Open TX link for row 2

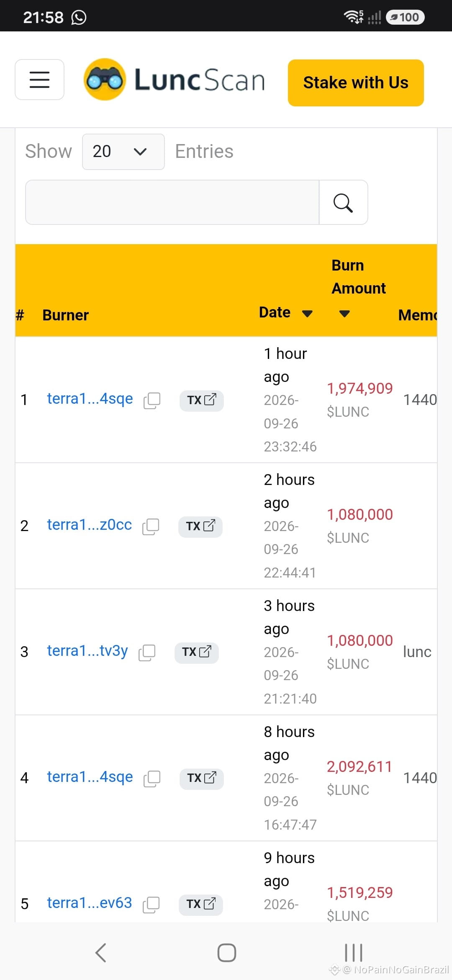[x=200, y=526]
